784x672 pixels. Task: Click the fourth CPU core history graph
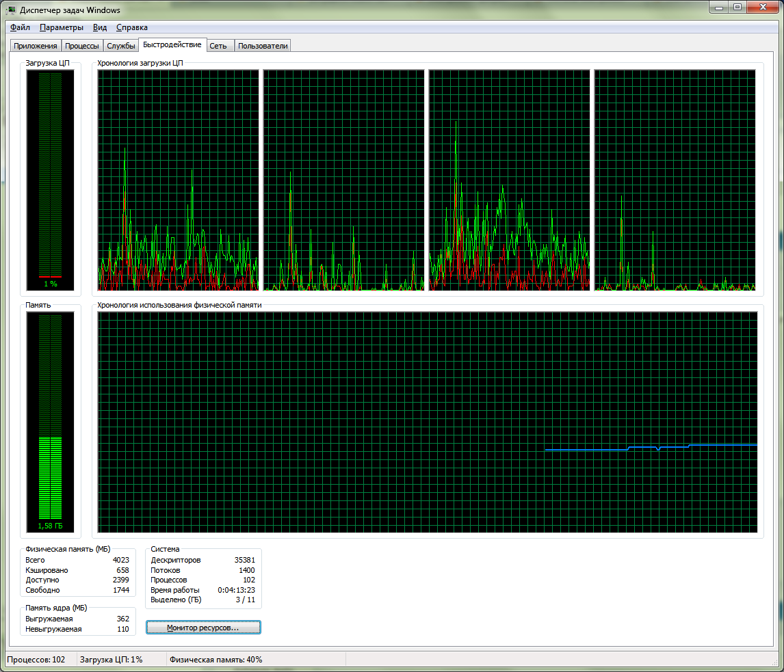tap(675, 180)
